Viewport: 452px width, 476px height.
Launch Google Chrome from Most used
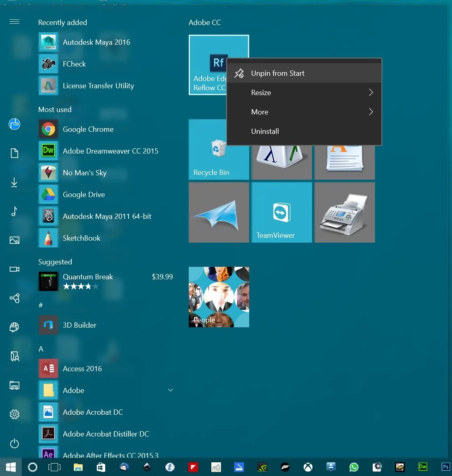(x=105, y=129)
